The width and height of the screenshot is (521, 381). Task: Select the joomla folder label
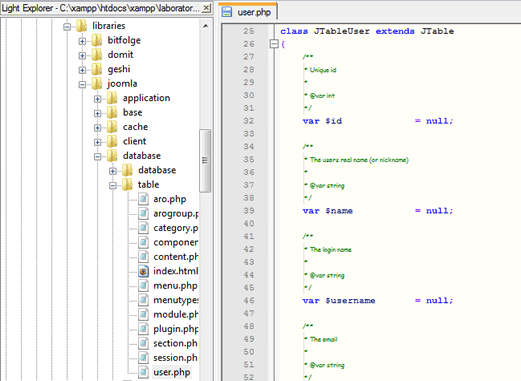point(122,84)
